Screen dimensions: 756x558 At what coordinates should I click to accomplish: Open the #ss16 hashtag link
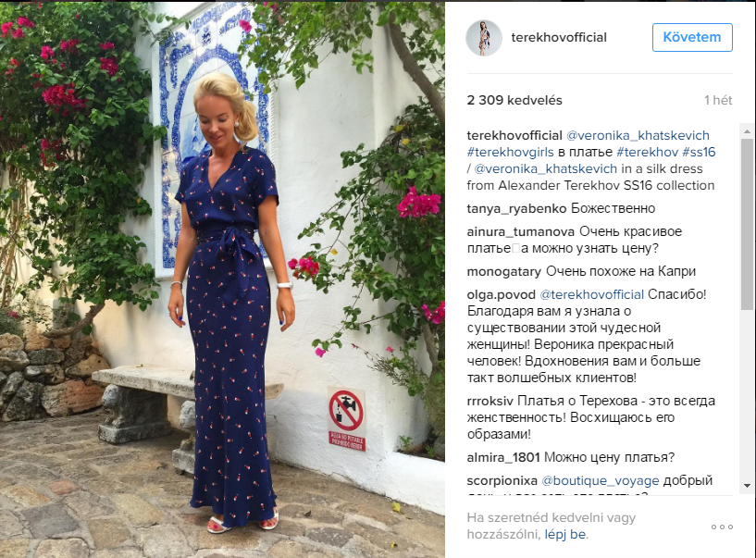click(x=699, y=152)
